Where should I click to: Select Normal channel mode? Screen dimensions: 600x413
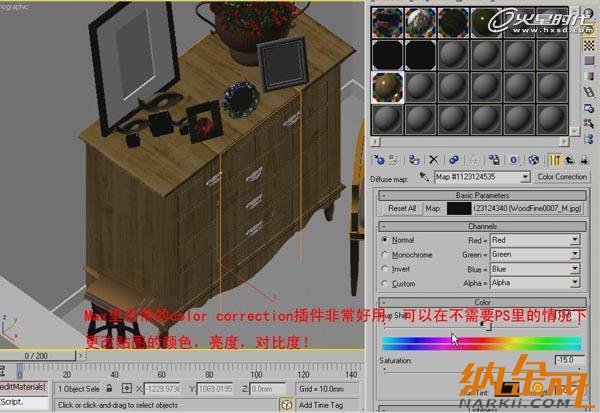pos(385,240)
